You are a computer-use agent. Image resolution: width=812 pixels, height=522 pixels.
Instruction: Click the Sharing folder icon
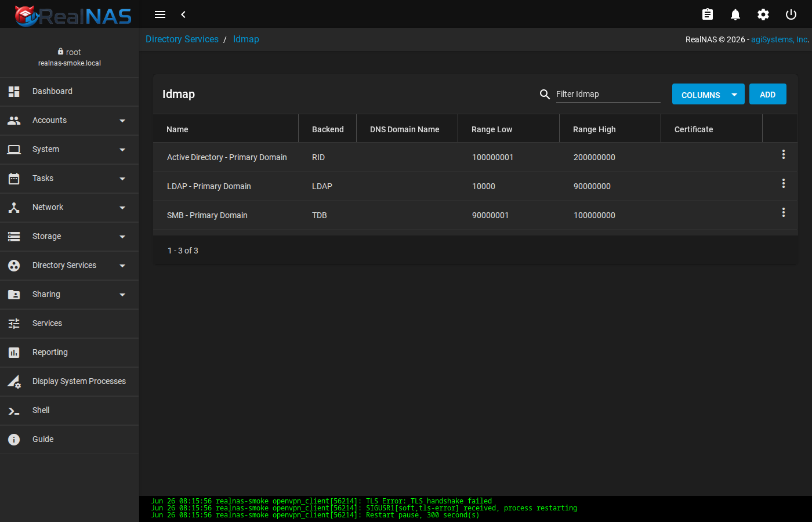(x=14, y=294)
